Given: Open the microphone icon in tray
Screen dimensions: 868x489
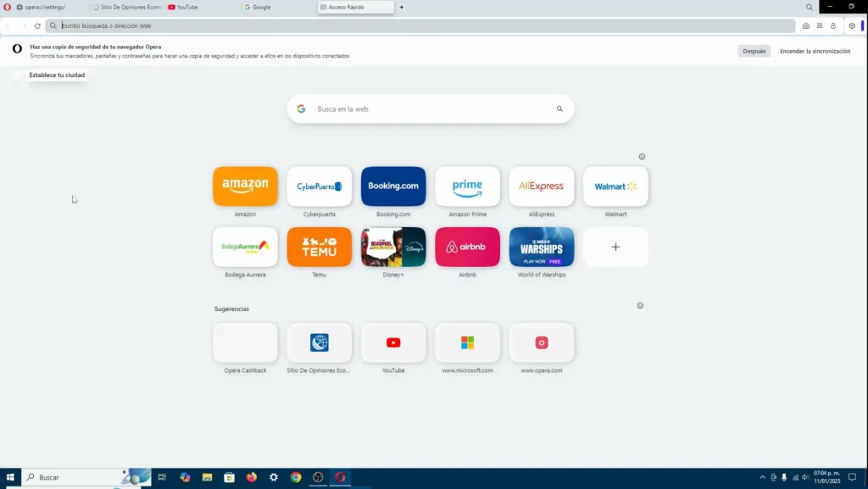Looking at the screenshot, I should pyautogui.click(x=784, y=477).
